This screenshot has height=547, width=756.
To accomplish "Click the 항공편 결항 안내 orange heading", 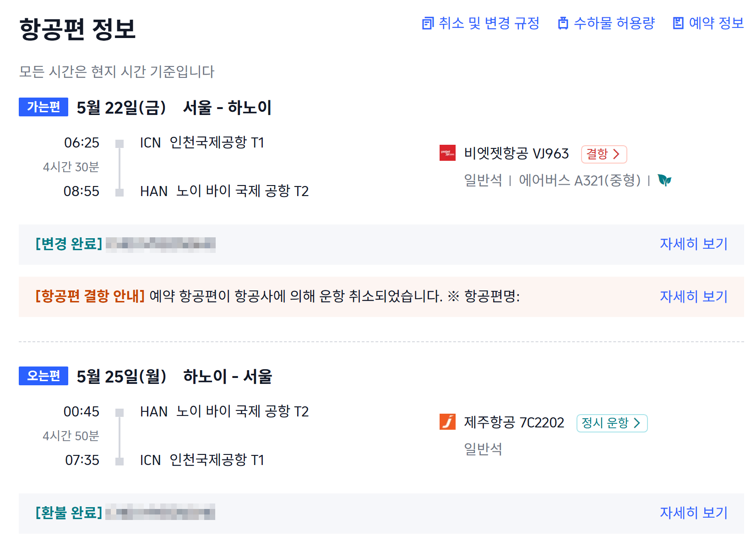I will click(90, 296).
